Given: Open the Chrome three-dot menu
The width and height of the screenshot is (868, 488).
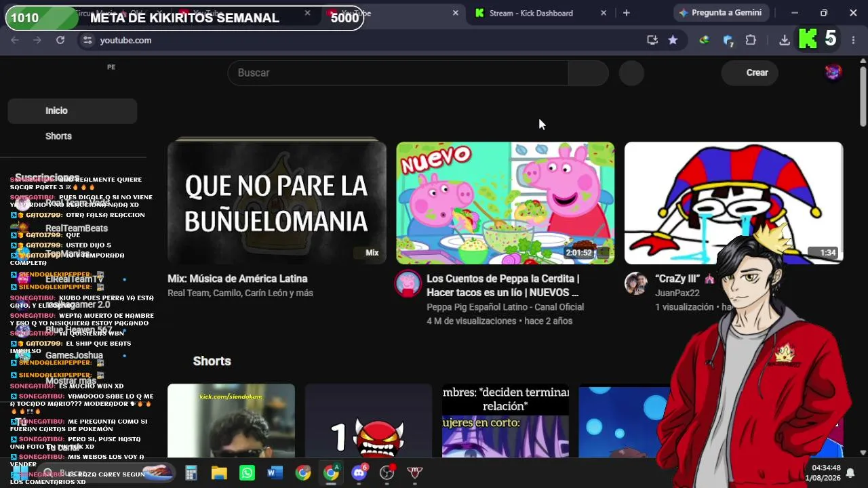Looking at the screenshot, I should tap(853, 40).
